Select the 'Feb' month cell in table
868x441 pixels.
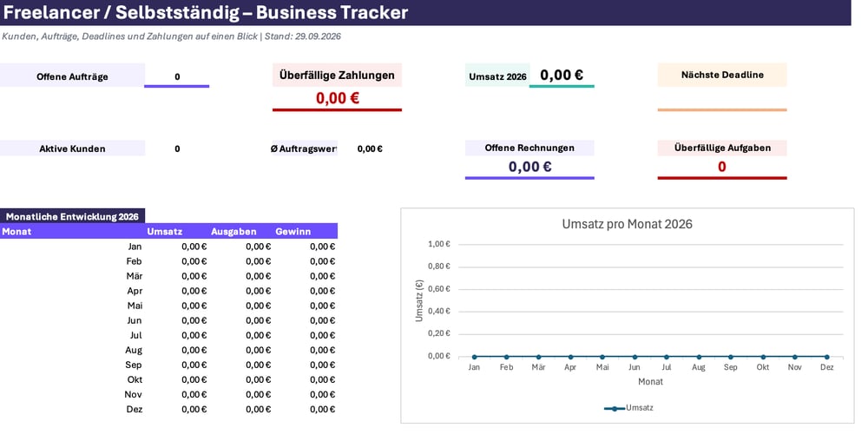73,261
